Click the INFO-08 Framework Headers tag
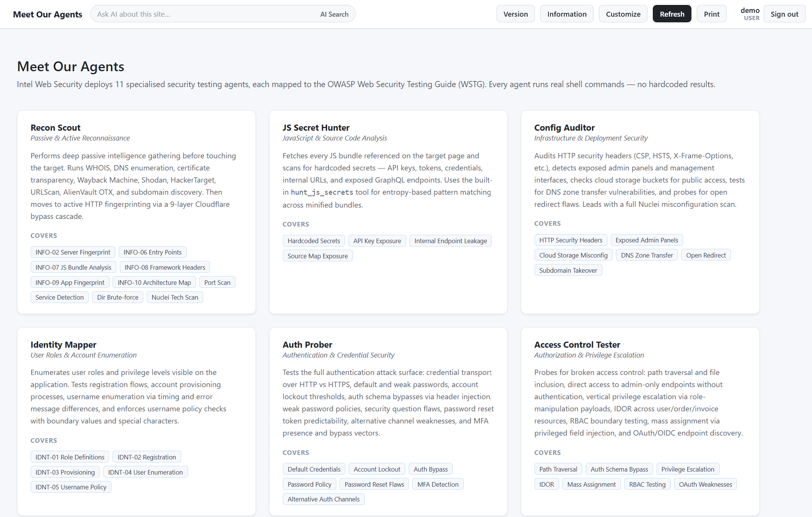Screen dimensions: 812x517 165,267
